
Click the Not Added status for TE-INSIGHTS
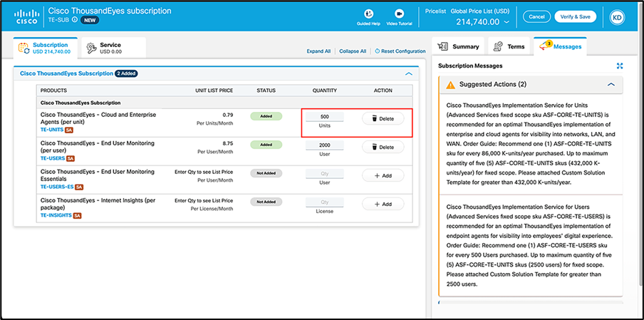coord(266,202)
